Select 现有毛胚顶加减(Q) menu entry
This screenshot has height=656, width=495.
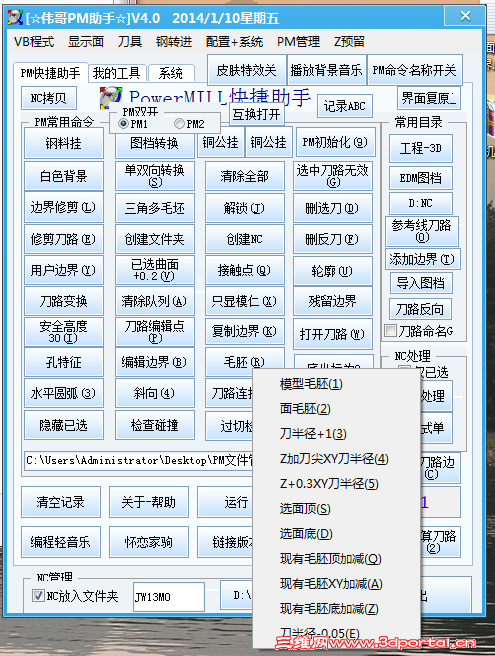click(336, 559)
